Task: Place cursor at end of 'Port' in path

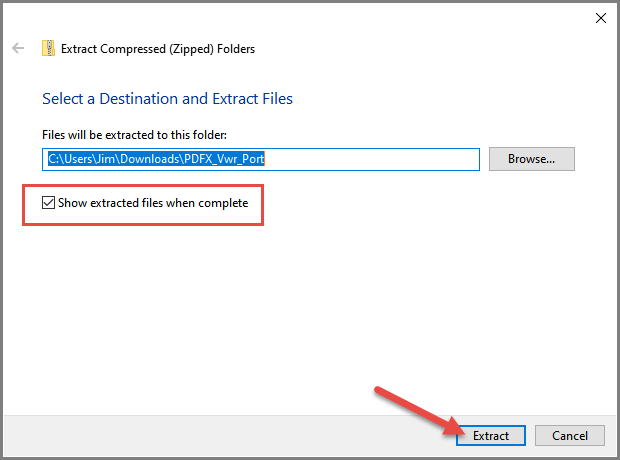Action: 264,159
